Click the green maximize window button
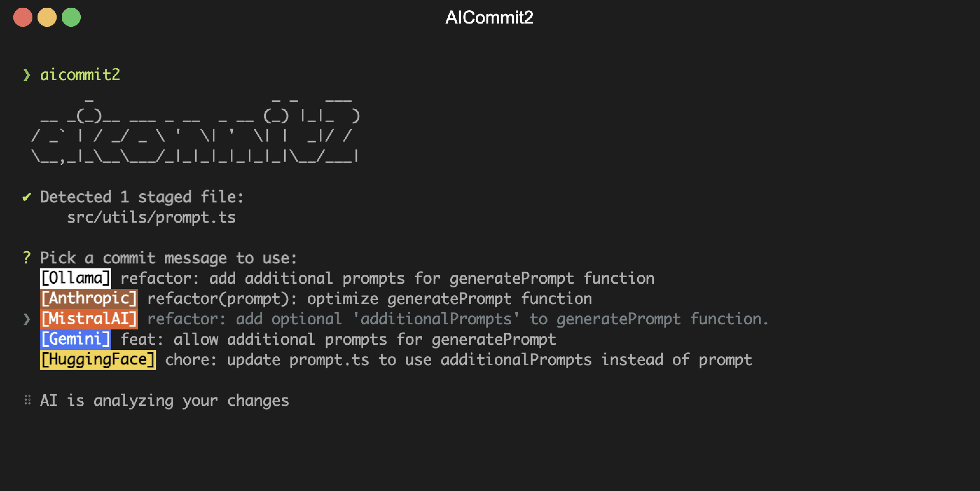 71,17
